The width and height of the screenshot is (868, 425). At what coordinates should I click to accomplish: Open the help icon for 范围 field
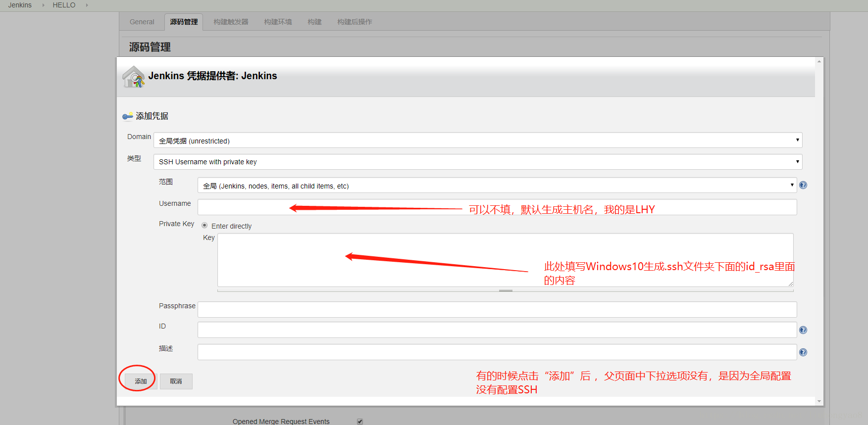[x=803, y=185]
